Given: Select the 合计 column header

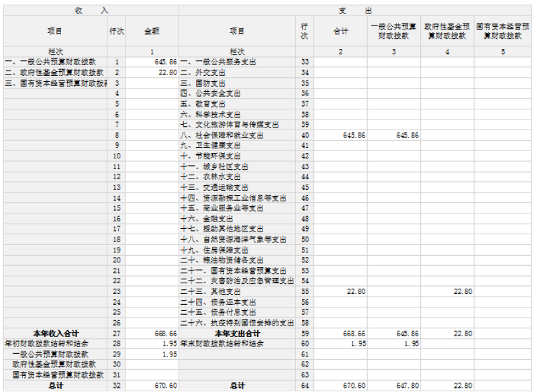Looking at the screenshot, I should coord(340,31).
